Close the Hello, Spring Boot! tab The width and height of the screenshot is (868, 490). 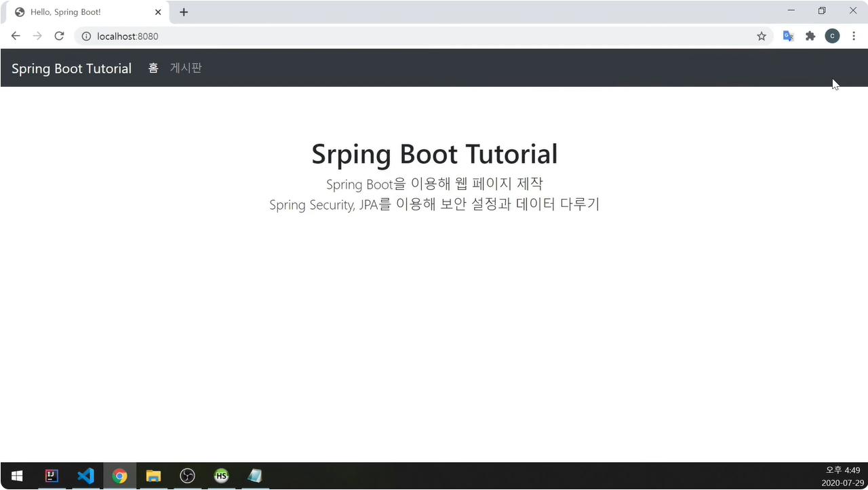click(x=158, y=12)
